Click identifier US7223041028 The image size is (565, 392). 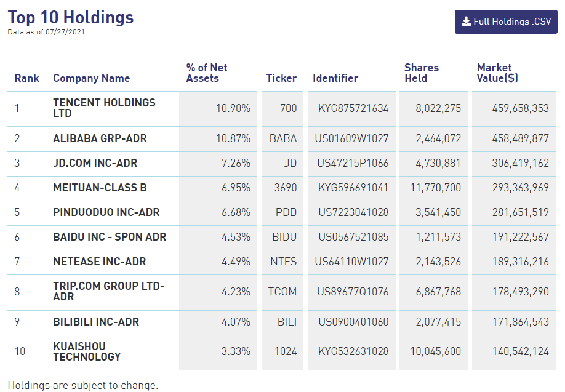(353, 212)
